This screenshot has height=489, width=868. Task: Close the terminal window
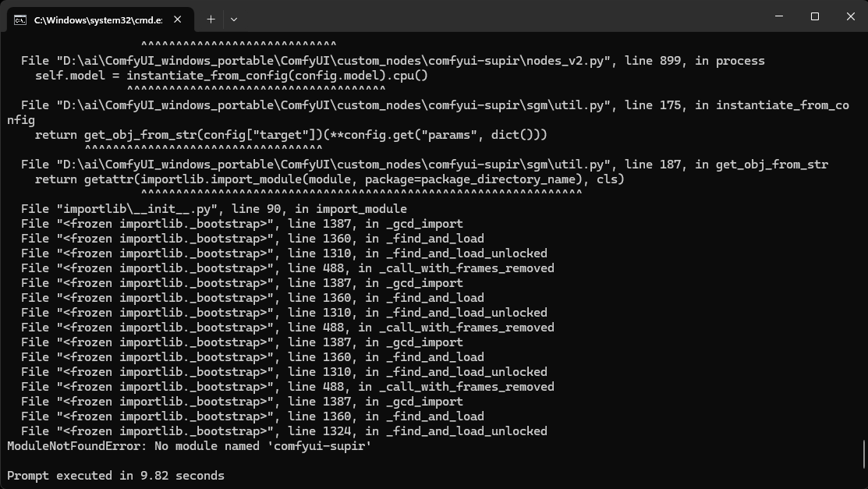(849, 16)
